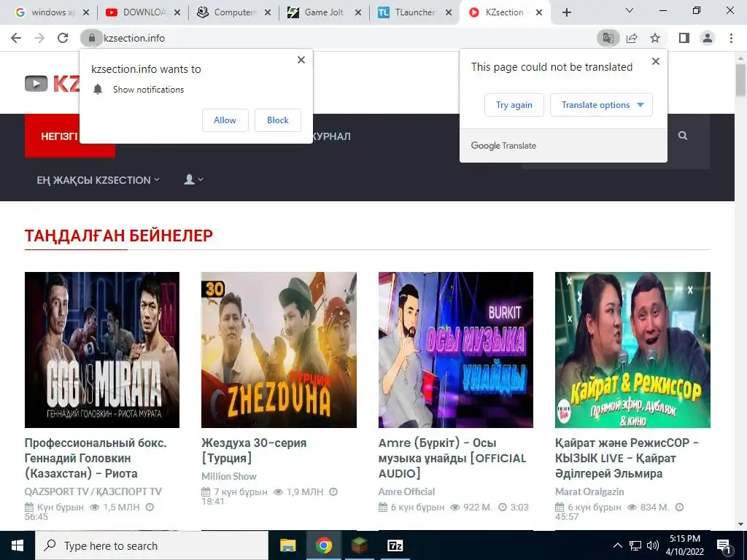This screenshot has height=560, width=747.
Task: Open the Zhezduha video thumbnail
Action: 279,350
